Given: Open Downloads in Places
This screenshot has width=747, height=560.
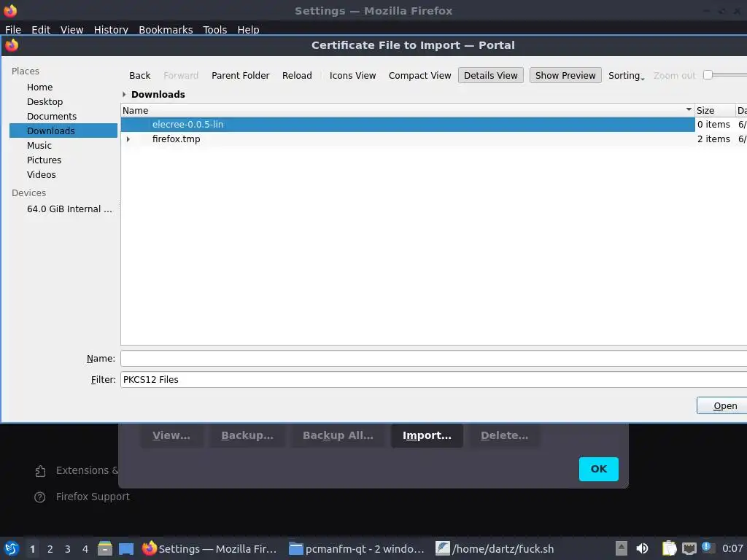Looking at the screenshot, I should point(63,131).
